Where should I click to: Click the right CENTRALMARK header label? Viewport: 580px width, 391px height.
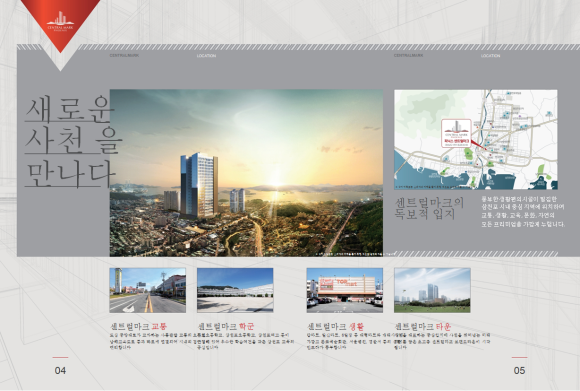point(408,55)
